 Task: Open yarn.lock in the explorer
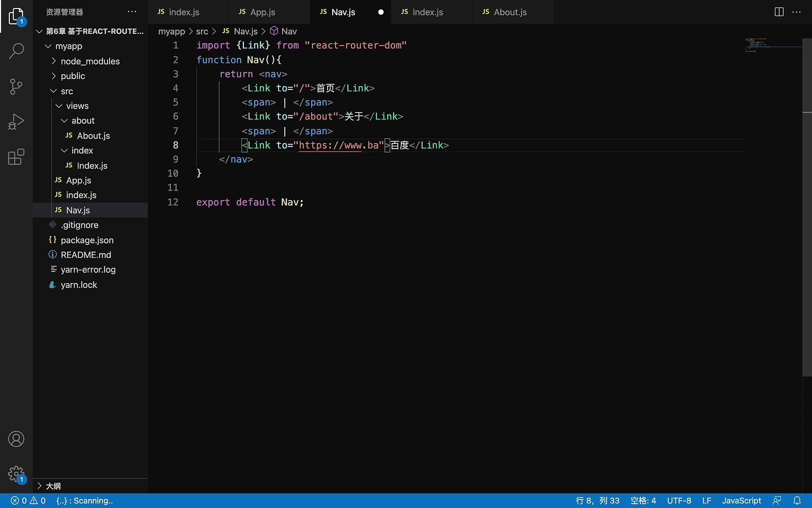[x=90, y=285]
